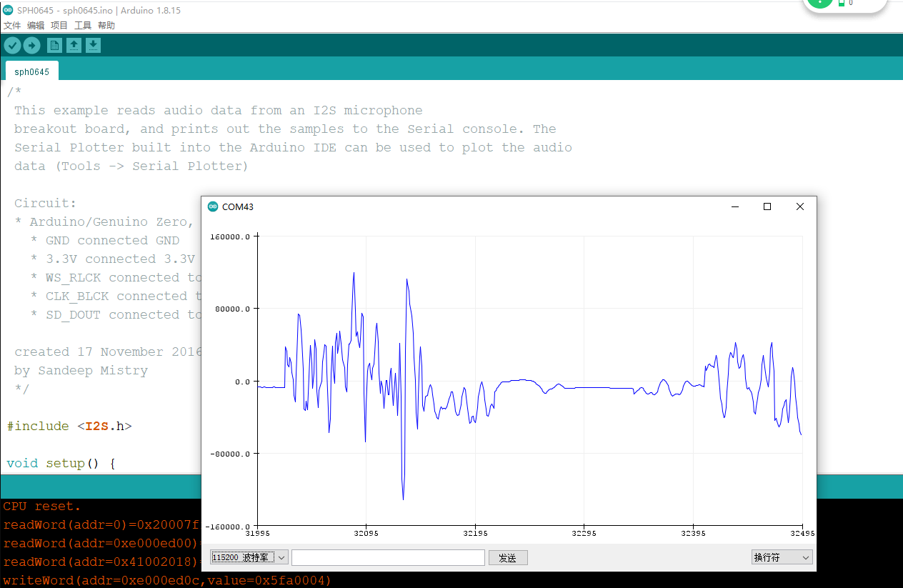Open a sketch with the up-arrow icon
903x588 pixels.
pyautogui.click(x=74, y=46)
